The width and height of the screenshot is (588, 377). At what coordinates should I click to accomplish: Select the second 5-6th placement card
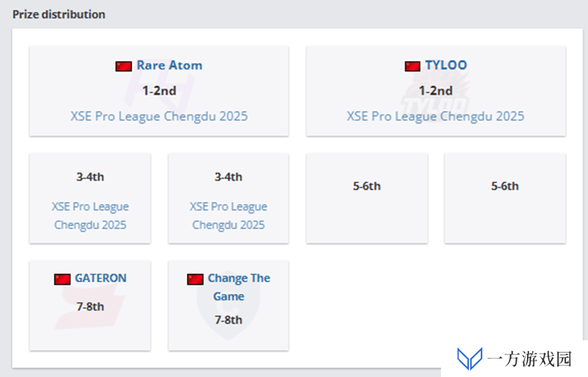click(505, 198)
